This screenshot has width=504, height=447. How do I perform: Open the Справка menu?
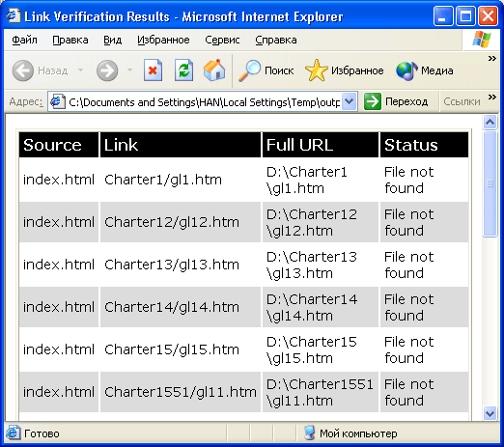tap(276, 40)
